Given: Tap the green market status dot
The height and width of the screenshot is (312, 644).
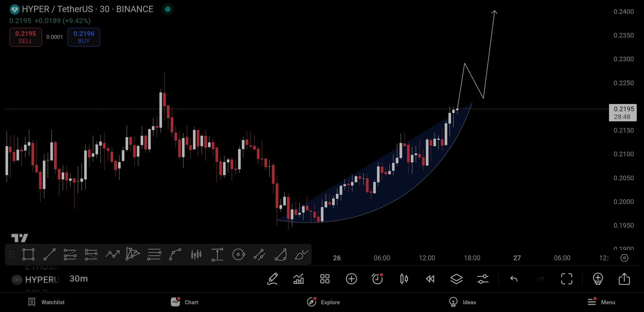Looking at the screenshot, I should [x=168, y=9].
